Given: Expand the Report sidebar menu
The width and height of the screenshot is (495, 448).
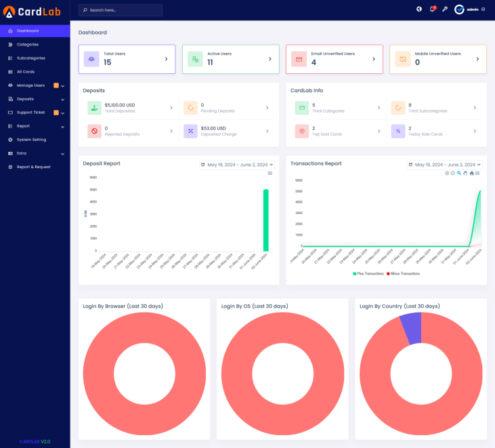Looking at the screenshot, I should [x=35, y=126].
